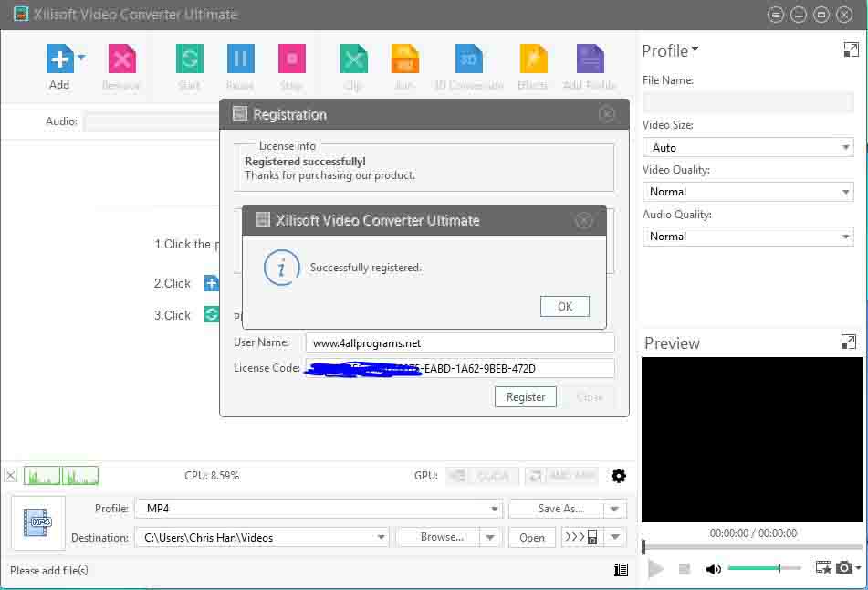Click the MP4 profile thumbnail icon
The image size is (868, 590).
coord(38,523)
